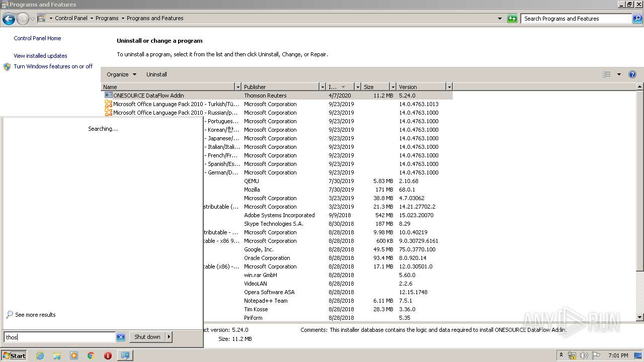Click the refresh address bar button
Screen dimensions: 644x362
[x=512, y=19]
